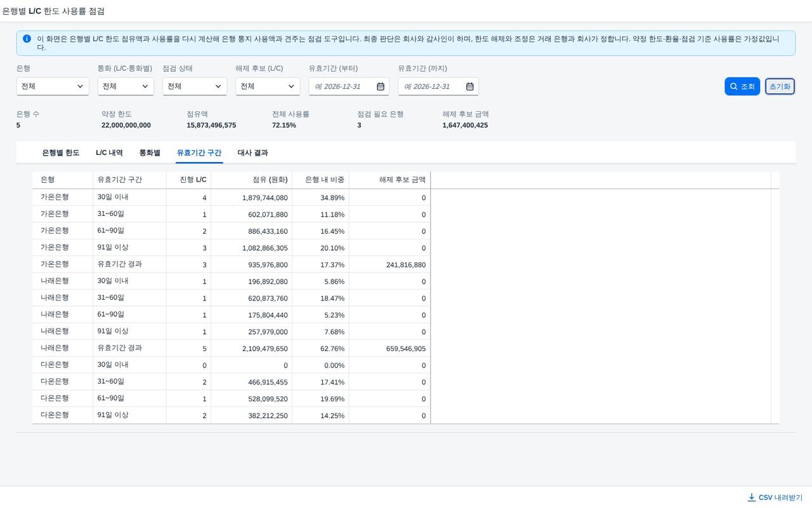The width and height of the screenshot is (812, 508).
Task: Sort by the 유효기간 구간 column header
Action: click(x=129, y=180)
